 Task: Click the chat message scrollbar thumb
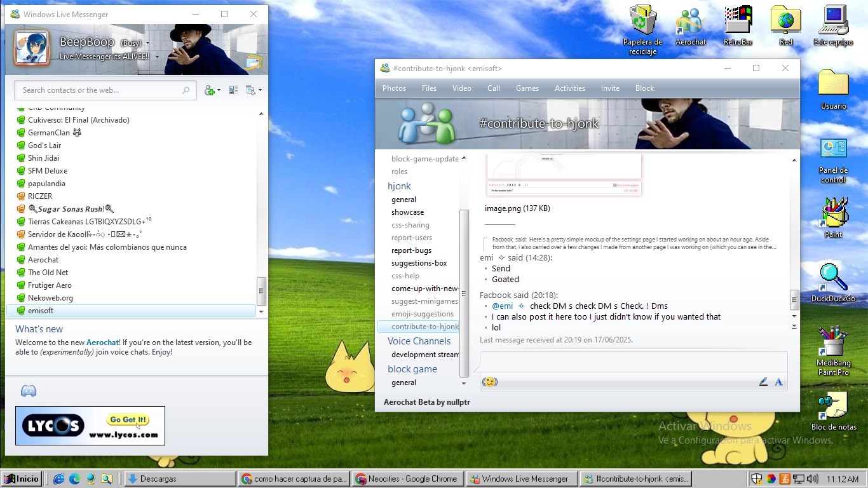point(794,299)
